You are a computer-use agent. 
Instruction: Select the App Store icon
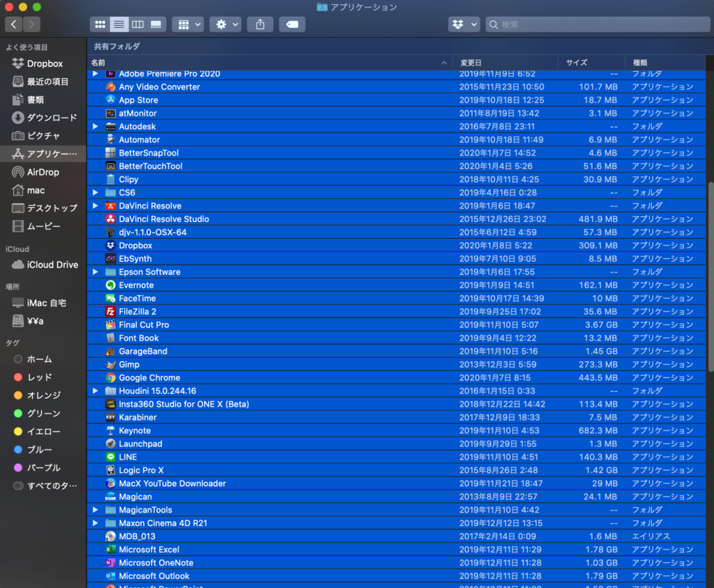point(111,100)
